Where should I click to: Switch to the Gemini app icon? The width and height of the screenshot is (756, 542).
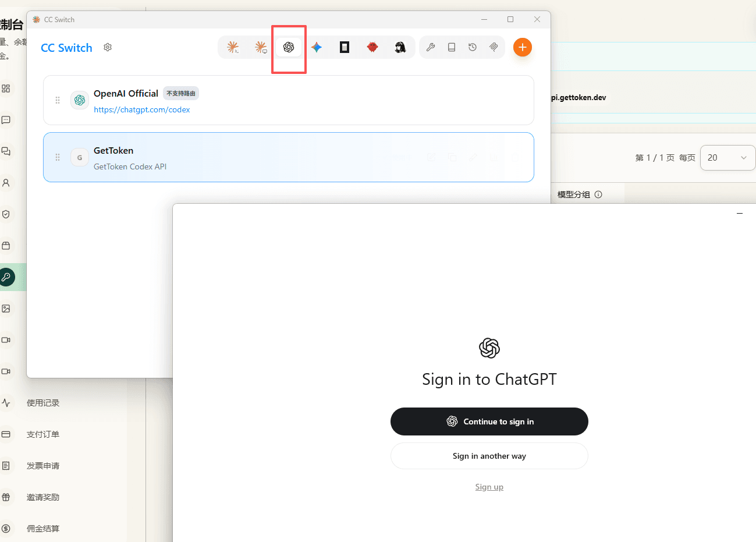point(317,47)
